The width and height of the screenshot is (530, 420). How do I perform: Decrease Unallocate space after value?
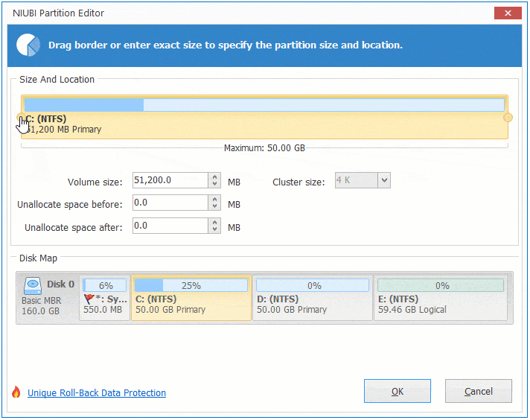click(x=215, y=229)
